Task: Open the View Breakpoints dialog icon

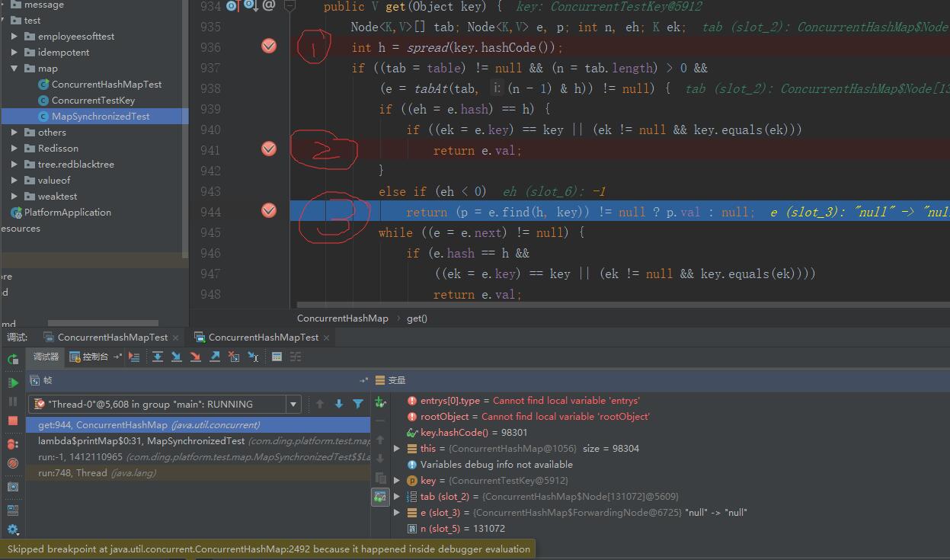Action: click(12, 443)
